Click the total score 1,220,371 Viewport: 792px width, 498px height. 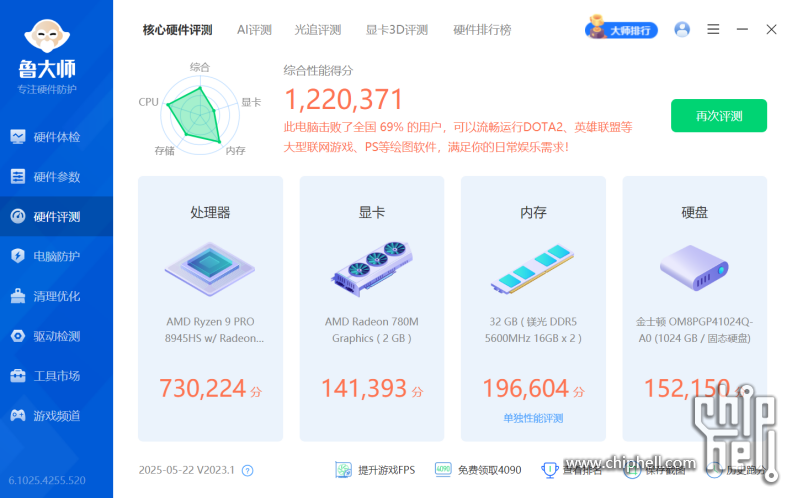pos(343,99)
